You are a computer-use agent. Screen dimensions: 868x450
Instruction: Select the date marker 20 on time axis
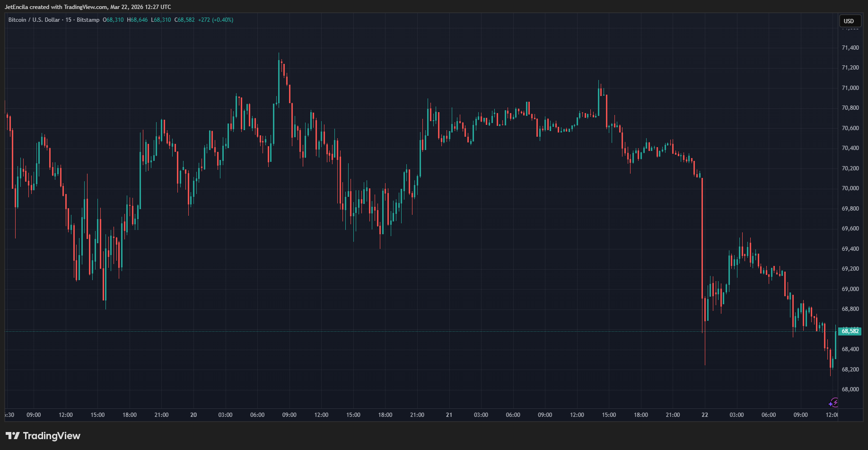[193, 415]
